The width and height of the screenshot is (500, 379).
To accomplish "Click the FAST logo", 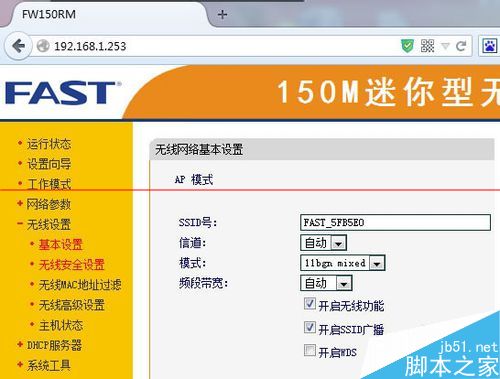I will click(x=63, y=93).
